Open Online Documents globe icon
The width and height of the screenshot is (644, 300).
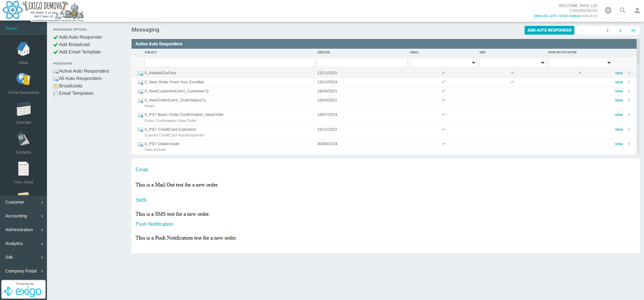pos(23,79)
